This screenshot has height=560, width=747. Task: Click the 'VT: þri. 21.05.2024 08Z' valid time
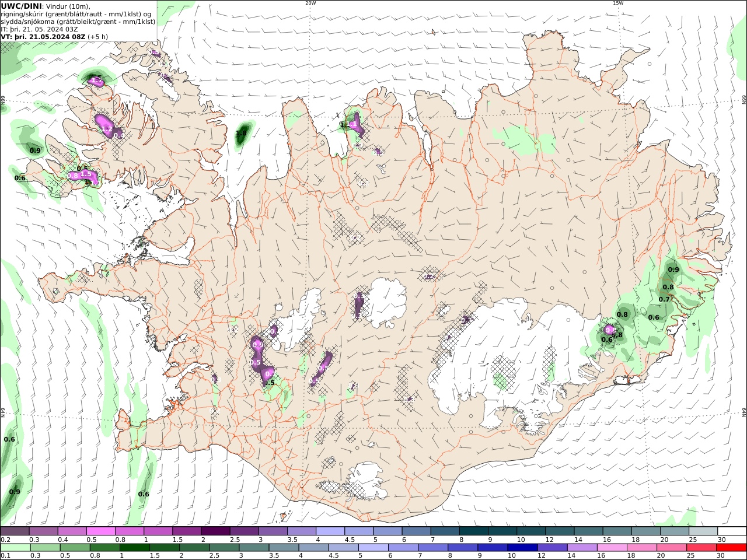coord(43,37)
